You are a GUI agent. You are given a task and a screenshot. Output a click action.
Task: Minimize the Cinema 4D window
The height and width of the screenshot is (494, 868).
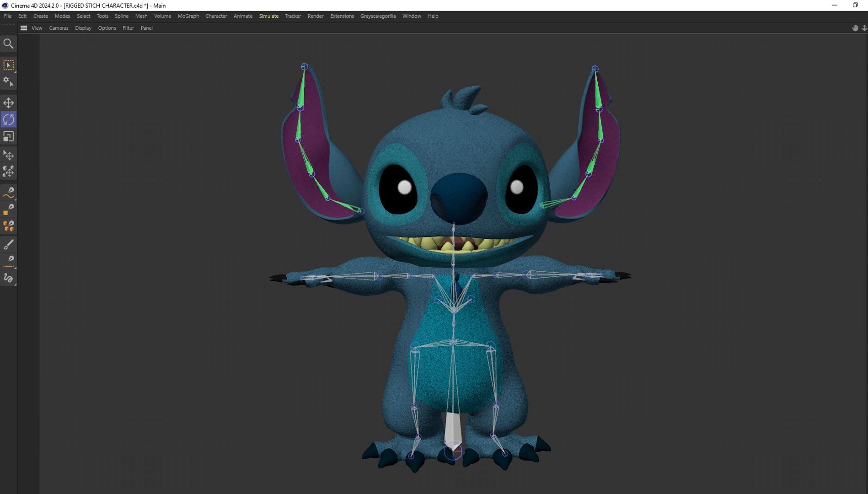click(x=834, y=5)
